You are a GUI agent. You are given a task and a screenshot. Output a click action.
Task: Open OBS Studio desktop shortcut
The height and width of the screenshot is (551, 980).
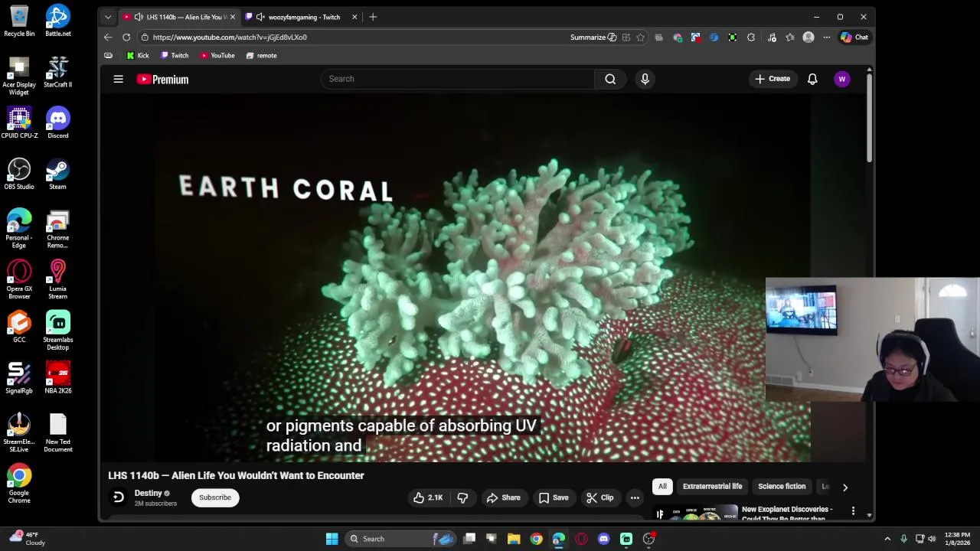tap(19, 174)
